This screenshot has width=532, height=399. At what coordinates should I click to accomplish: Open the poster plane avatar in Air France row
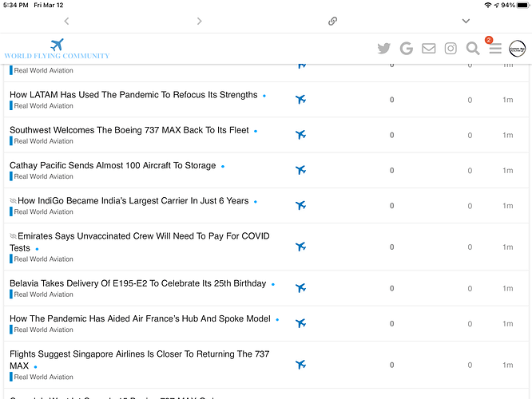(x=300, y=323)
